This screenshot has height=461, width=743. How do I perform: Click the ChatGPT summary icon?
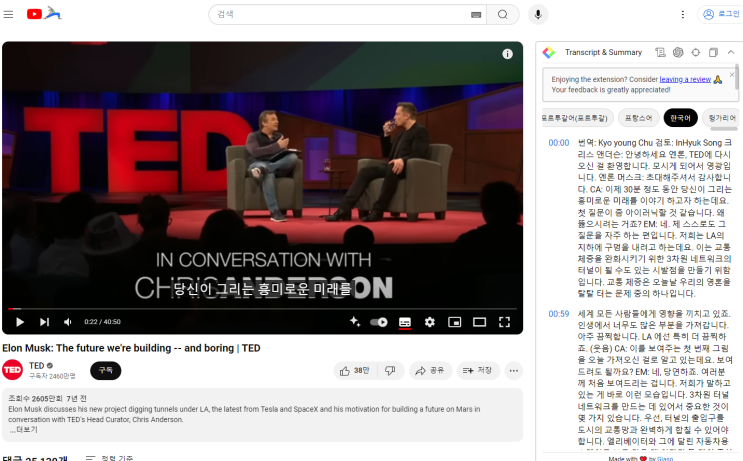678,52
